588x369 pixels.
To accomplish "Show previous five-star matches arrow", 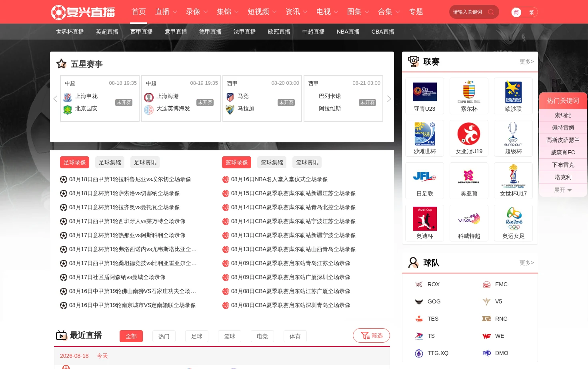I will 55,99.
